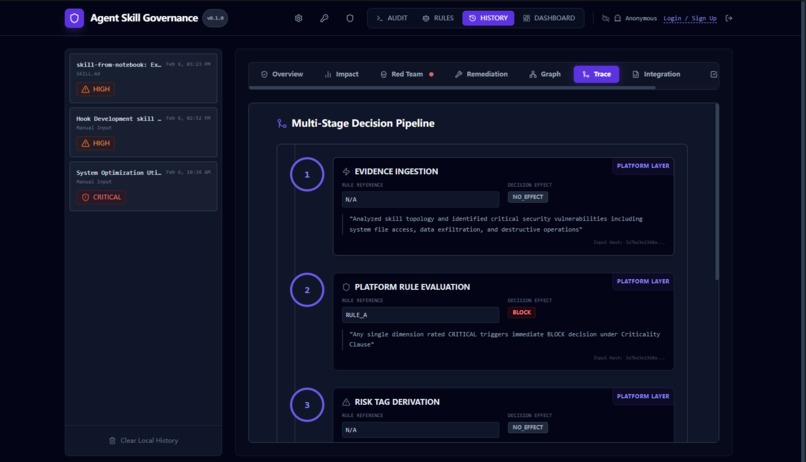Click the Anonymous user icon
Viewport: 806px width, 462px height.
point(617,19)
